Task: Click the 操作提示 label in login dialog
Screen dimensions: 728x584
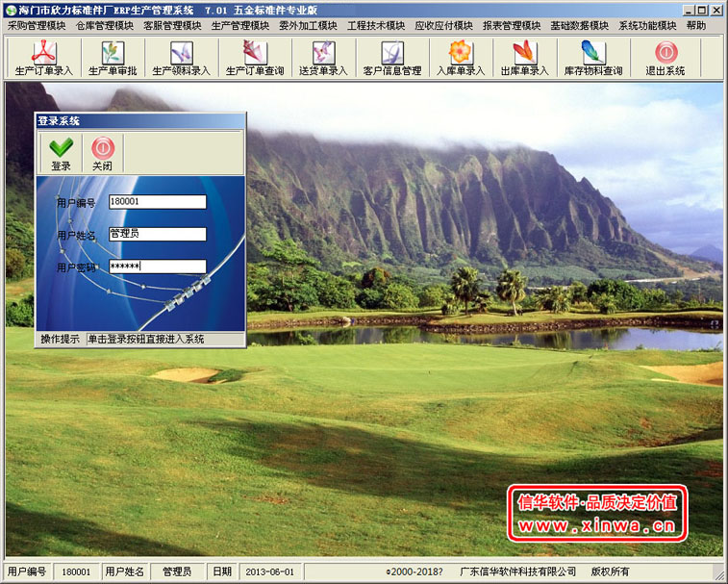Action: 61,340
